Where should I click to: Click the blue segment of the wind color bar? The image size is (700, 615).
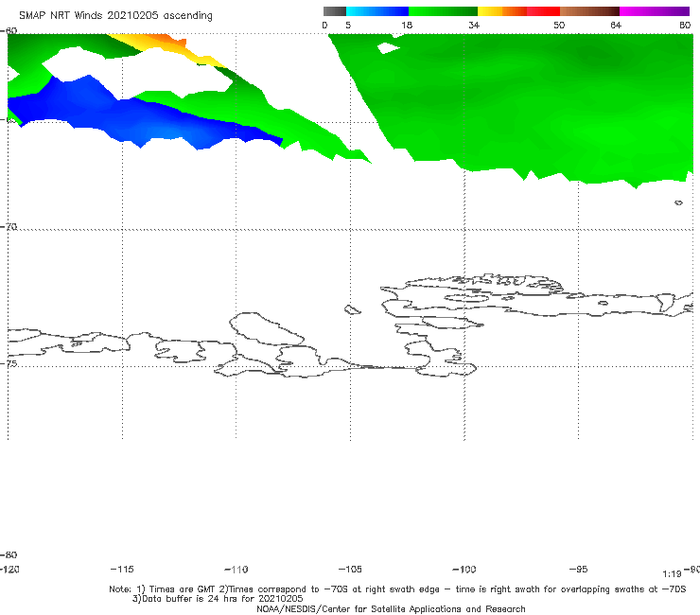pyautogui.click(x=377, y=11)
